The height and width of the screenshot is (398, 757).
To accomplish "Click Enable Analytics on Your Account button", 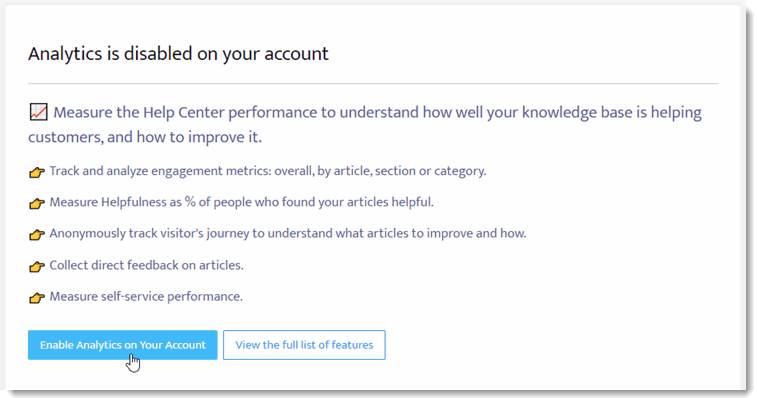I will [x=123, y=345].
